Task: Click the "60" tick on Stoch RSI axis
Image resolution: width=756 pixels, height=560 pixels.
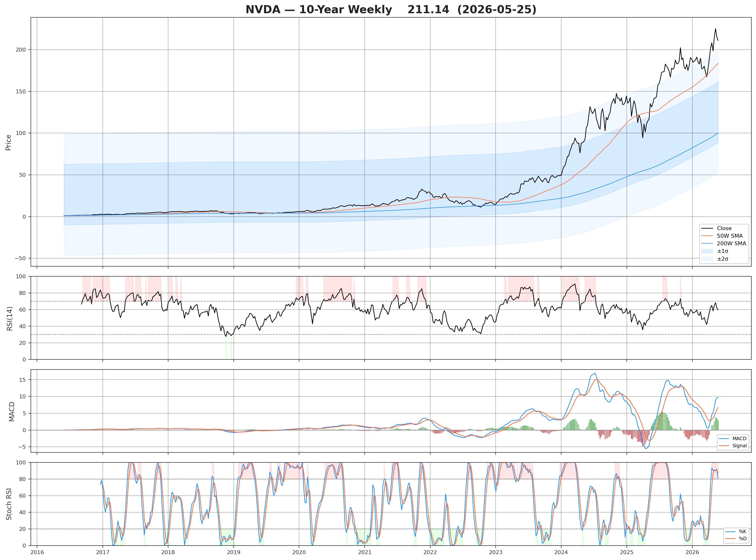Action: coord(22,496)
